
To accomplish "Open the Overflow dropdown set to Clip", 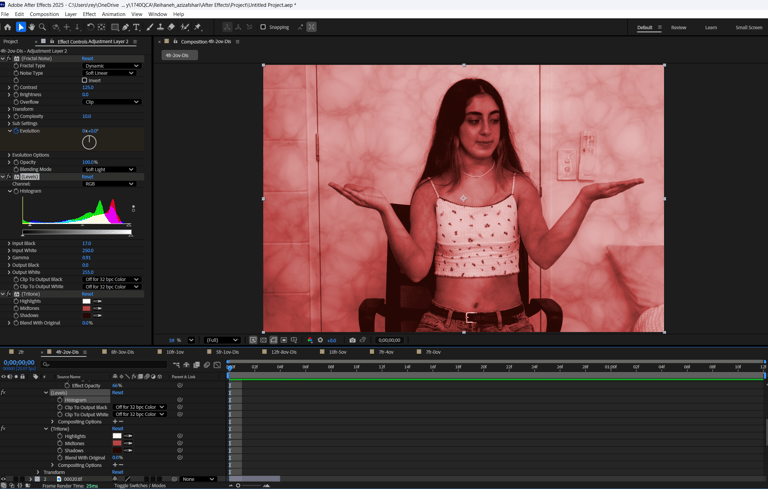I will pyautogui.click(x=112, y=102).
